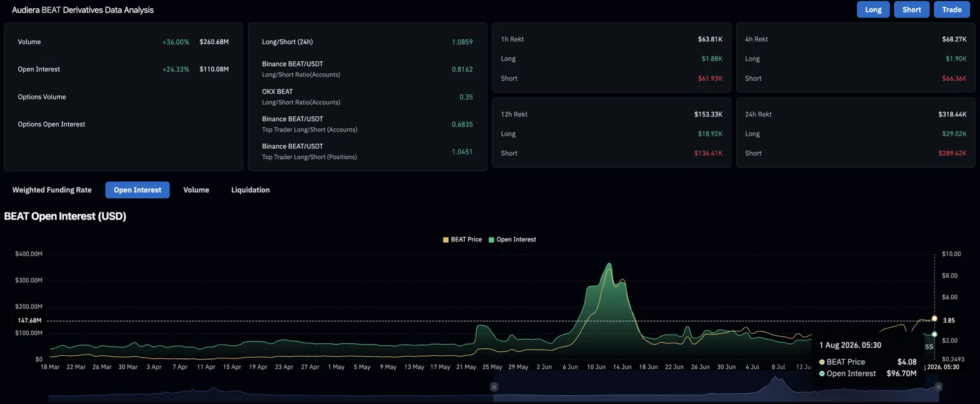Image resolution: width=980 pixels, height=404 pixels.
Task: Click the 24h Long value $29.02K
Action: [x=954, y=134]
